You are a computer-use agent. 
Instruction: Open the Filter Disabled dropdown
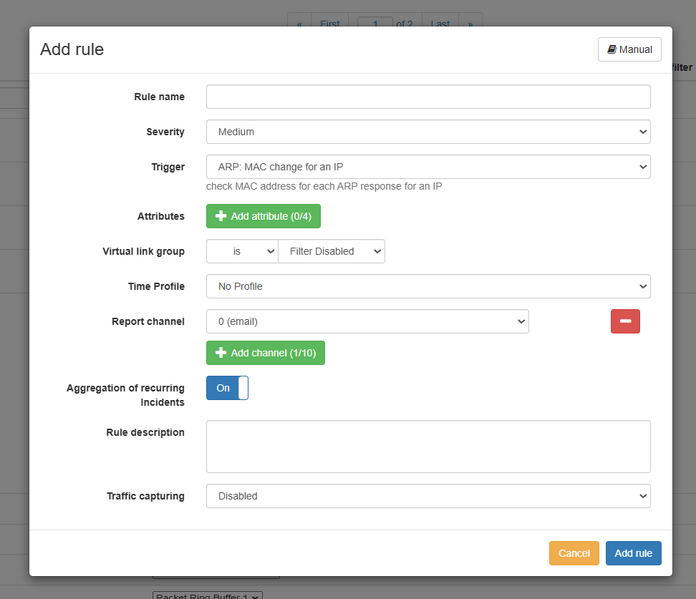332,251
